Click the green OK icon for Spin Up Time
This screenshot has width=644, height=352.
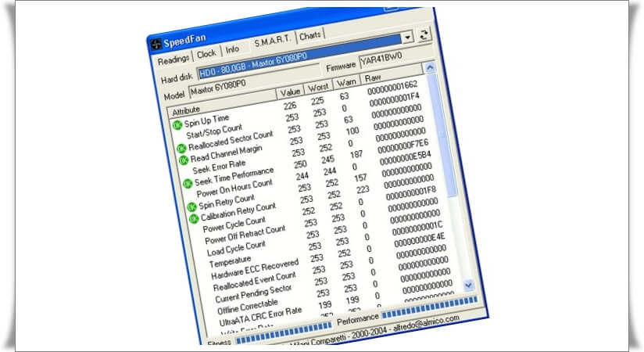point(177,125)
